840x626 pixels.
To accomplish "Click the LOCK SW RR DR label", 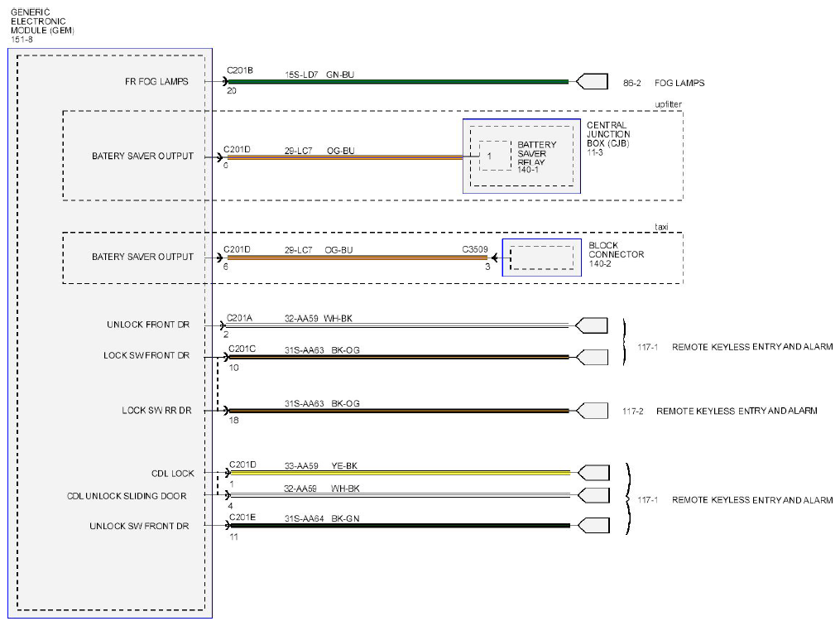I will point(156,410).
